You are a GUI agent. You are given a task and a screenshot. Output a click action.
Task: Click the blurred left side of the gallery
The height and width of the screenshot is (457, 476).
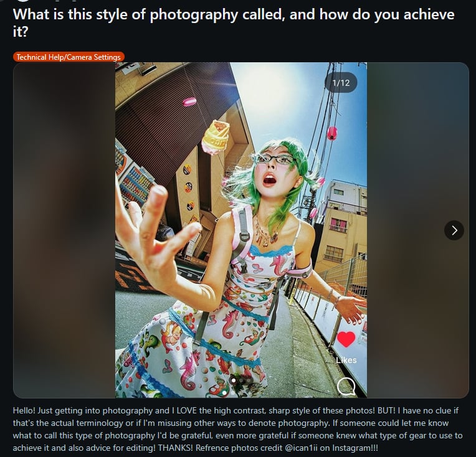tap(64, 230)
